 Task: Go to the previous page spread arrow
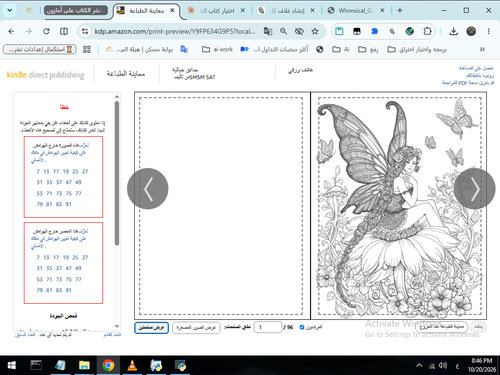click(x=148, y=189)
